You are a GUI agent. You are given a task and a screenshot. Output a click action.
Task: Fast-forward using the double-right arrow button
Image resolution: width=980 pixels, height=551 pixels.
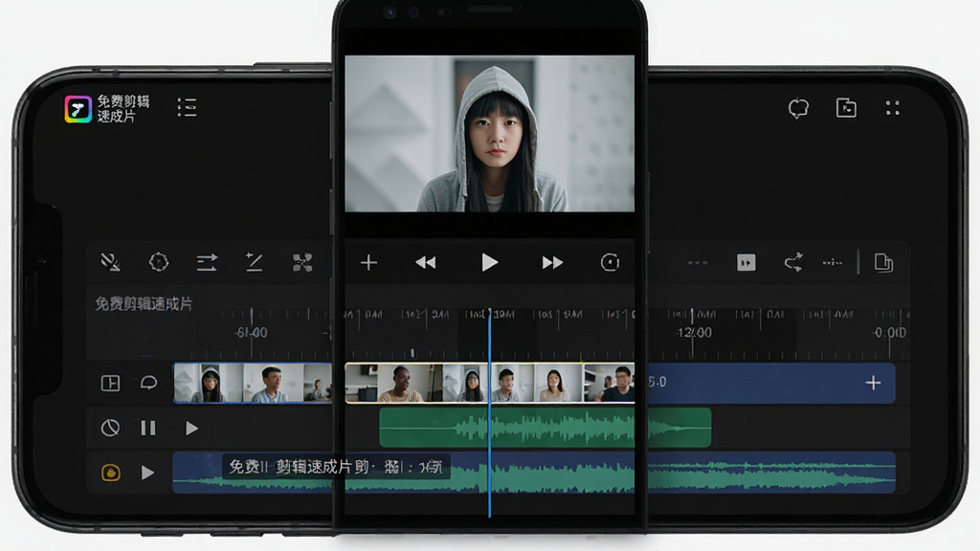(x=552, y=262)
